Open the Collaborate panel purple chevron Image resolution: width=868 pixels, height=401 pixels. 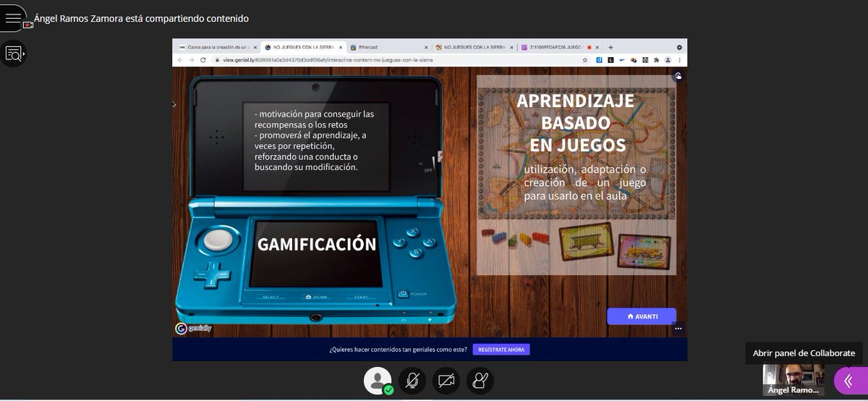tap(849, 381)
